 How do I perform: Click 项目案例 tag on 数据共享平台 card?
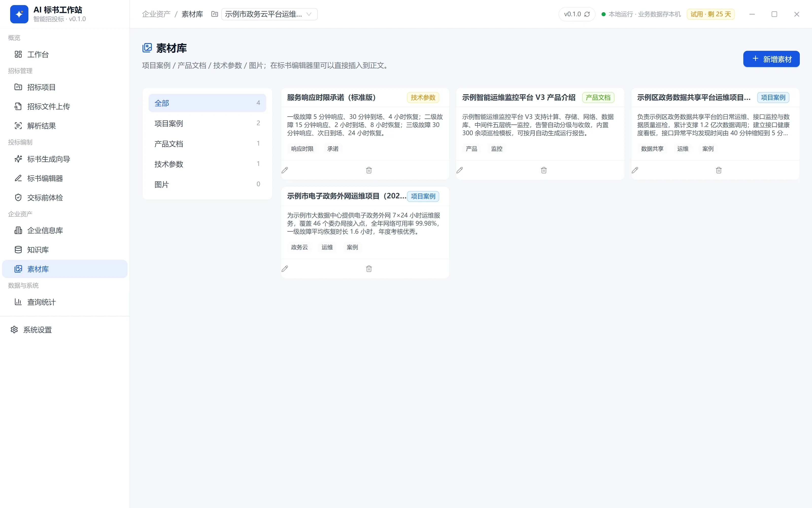773,98
